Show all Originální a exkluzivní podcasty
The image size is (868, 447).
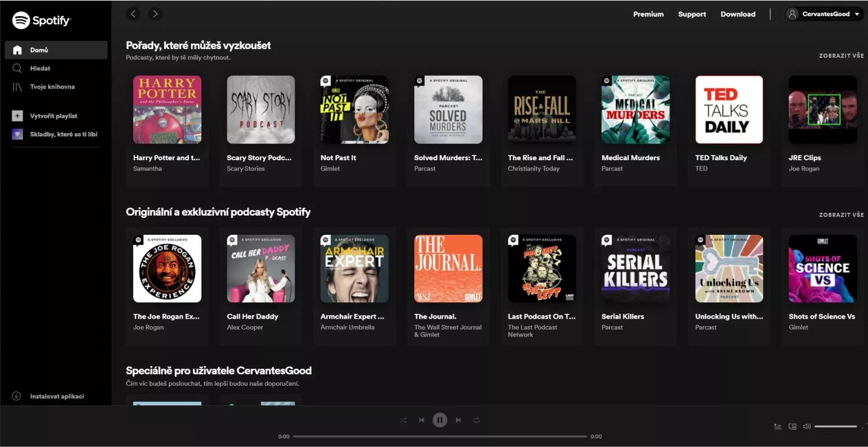click(x=841, y=215)
